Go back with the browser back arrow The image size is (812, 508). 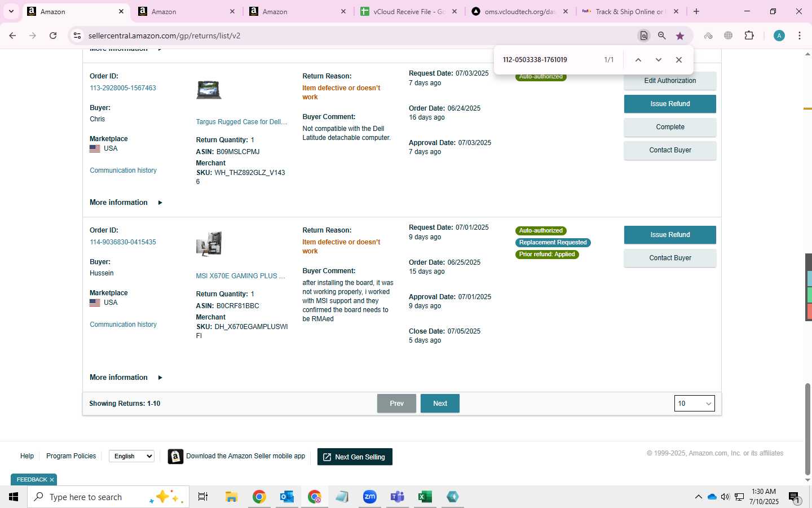click(x=12, y=36)
